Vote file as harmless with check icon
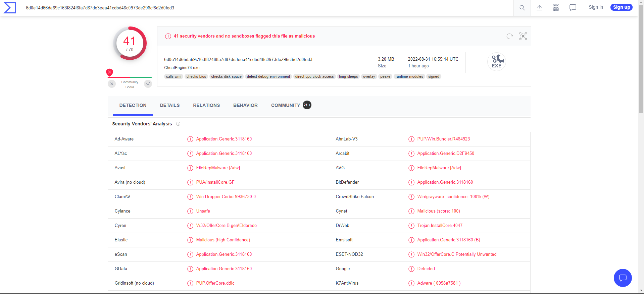This screenshot has width=644, height=294. tap(148, 84)
